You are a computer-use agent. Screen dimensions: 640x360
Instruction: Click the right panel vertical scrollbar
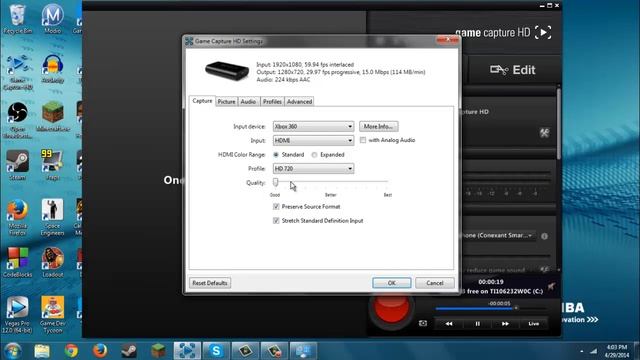coord(558,124)
